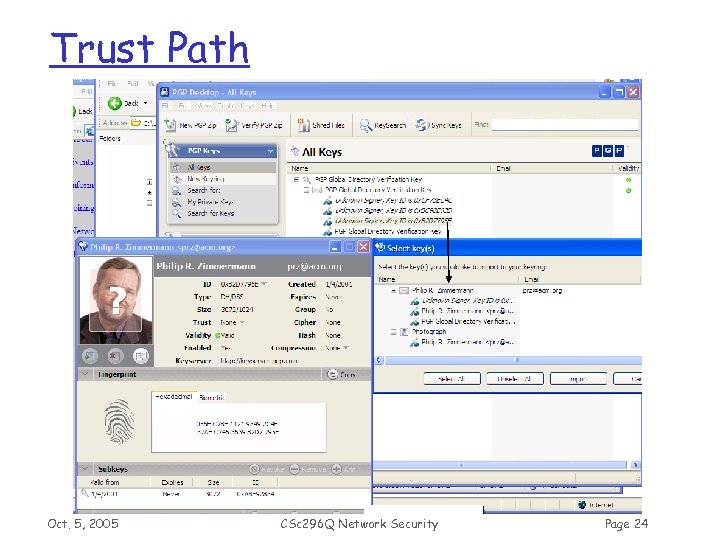This screenshot has width=720, height=540.
Task: Click the KeySearch toolbar icon
Action: [x=366, y=125]
